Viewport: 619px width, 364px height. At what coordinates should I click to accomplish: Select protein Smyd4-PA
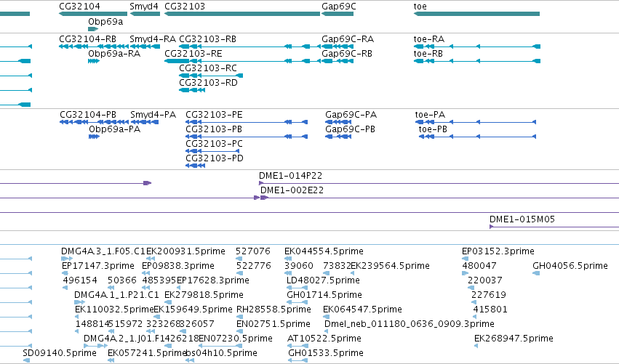153,115
